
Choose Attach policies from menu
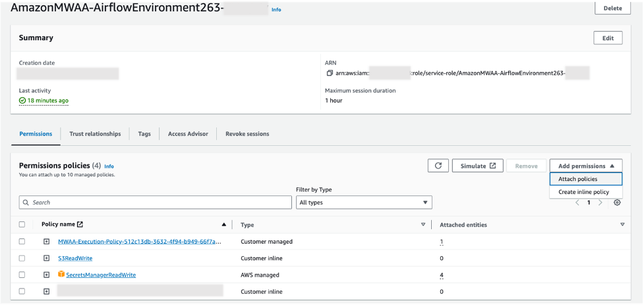click(x=586, y=179)
